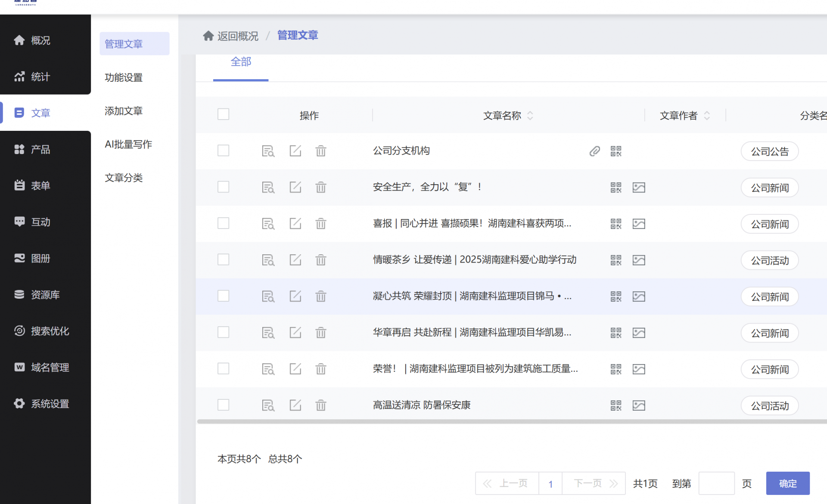Check the 喜报 同心并进 row checkbox
Viewport: 827px width, 504px height.
click(223, 223)
